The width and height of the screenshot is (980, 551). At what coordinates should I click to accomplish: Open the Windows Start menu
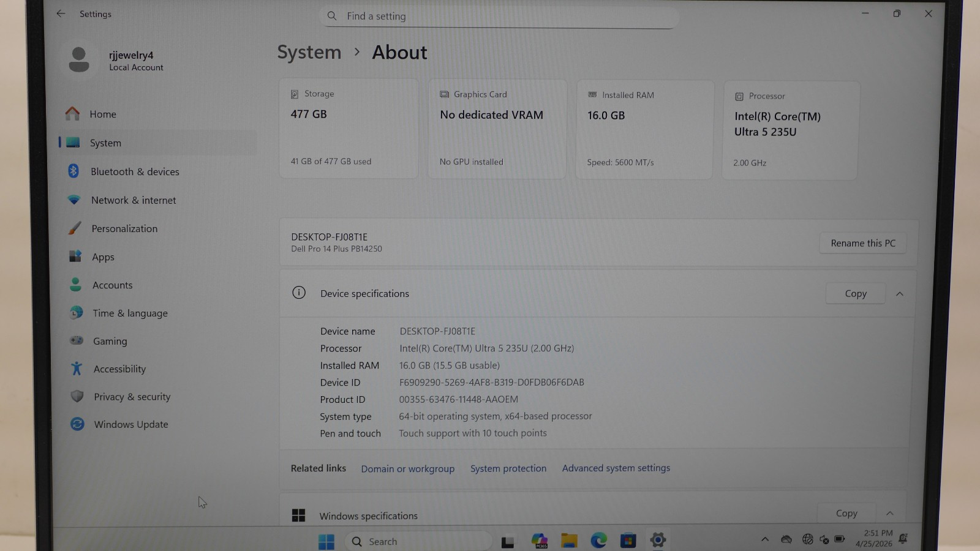tap(326, 541)
